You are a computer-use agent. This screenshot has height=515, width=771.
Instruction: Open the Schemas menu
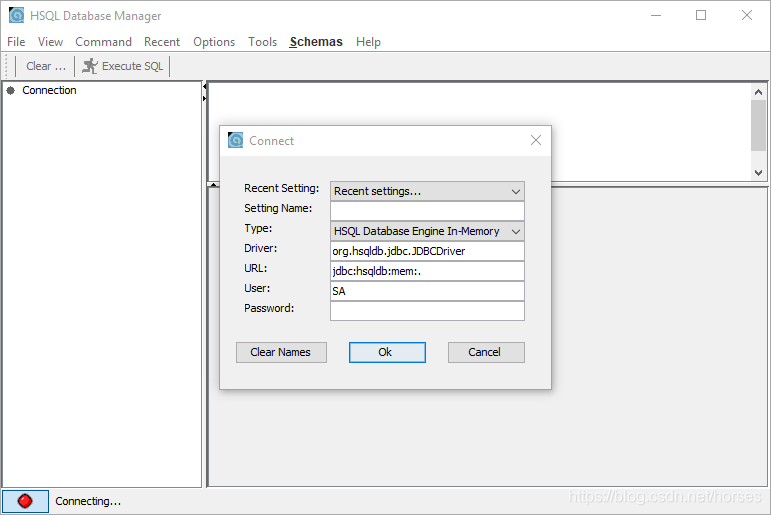tap(316, 42)
